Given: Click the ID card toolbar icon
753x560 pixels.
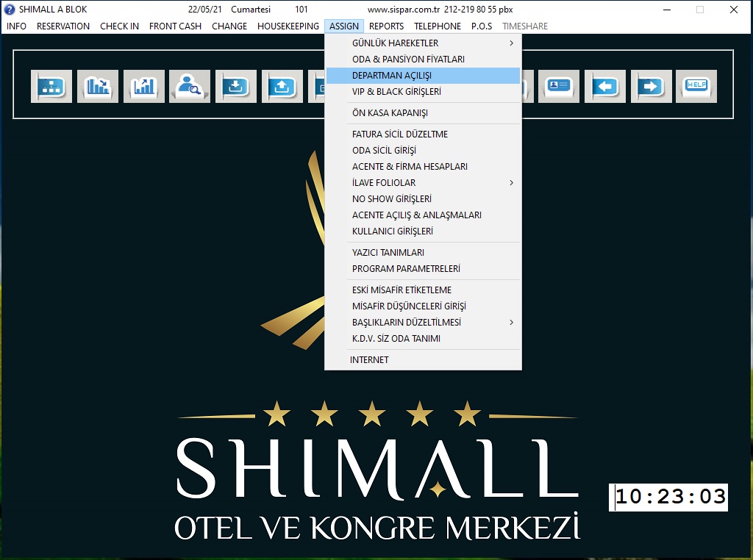Looking at the screenshot, I should click(559, 87).
